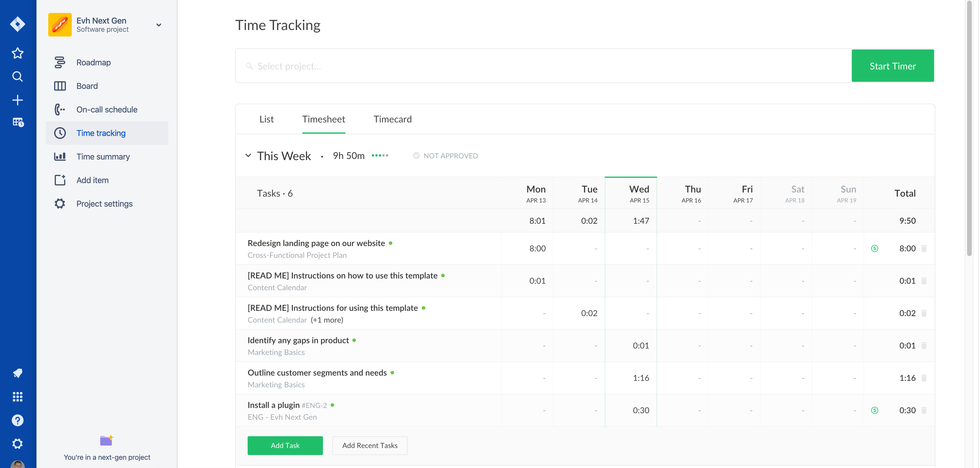Expand the Evh Next Gen project dropdown
The height and width of the screenshot is (468, 980).
159,25
